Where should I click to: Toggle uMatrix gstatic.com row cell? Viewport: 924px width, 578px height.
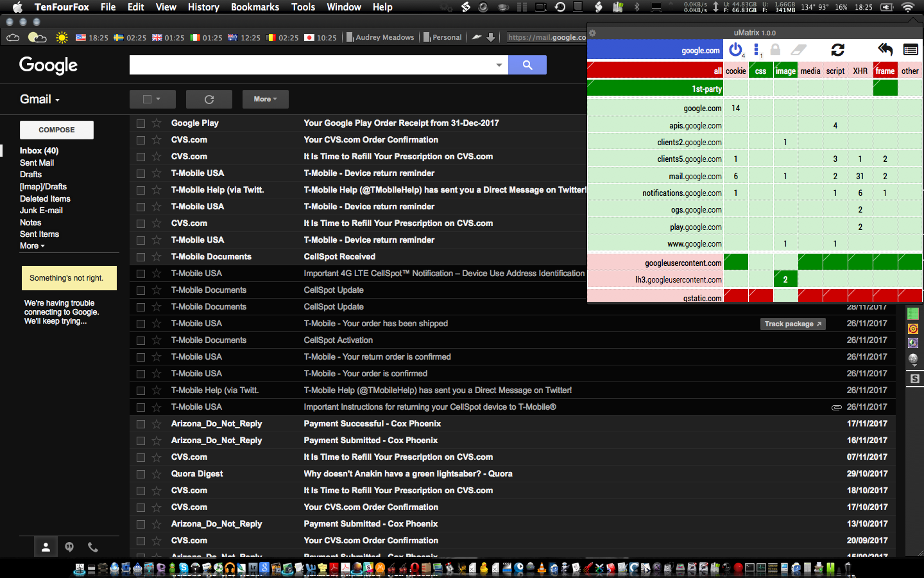[x=655, y=297]
